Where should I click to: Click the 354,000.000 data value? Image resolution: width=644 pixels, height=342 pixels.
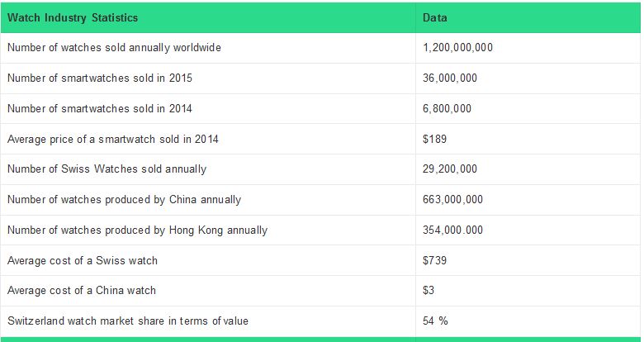pyautogui.click(x=452, y=230)
